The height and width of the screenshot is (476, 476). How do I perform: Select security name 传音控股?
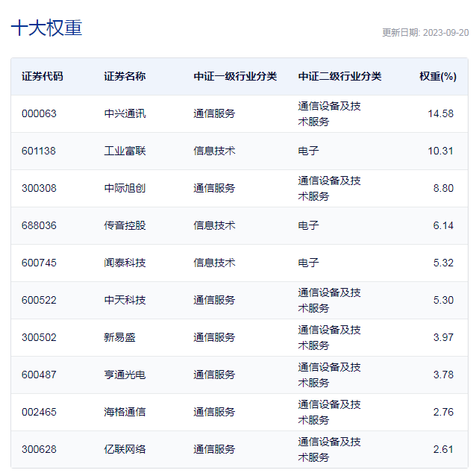tap(125, 225)
